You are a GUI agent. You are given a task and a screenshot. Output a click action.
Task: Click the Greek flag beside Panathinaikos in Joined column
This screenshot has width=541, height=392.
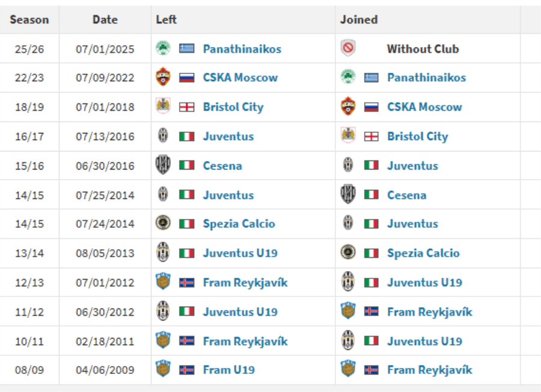[x=371, y=78]
